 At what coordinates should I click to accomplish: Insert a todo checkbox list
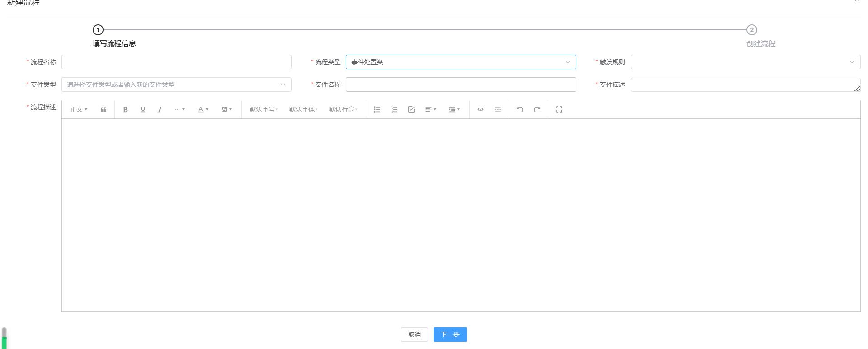pyautogui.click(x=411, y=109)
